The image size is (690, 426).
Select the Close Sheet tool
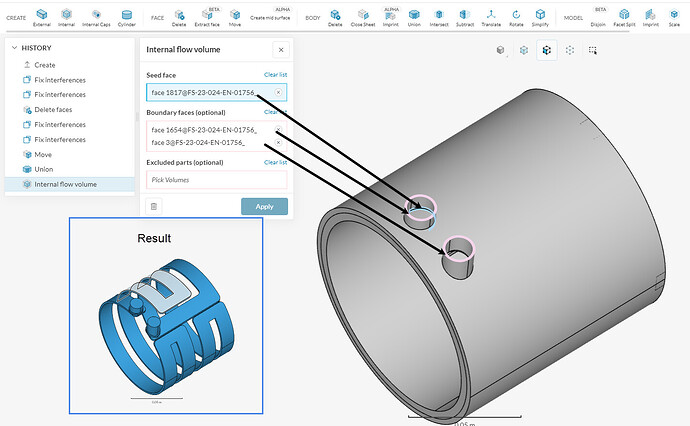tap(363, 18)
